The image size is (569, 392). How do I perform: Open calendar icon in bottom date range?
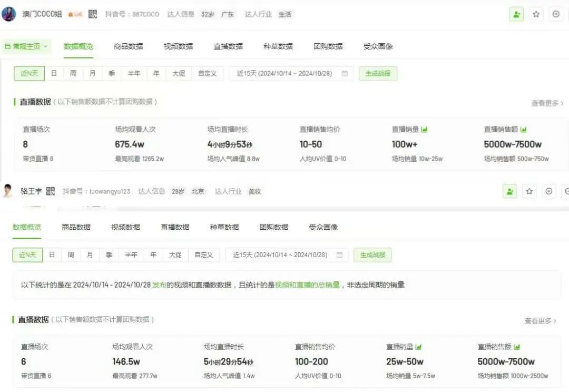pos(340,255)
